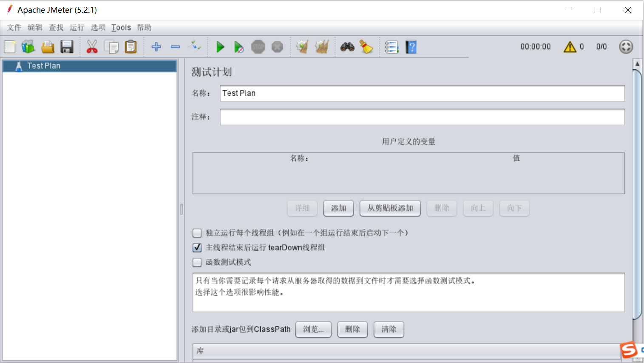Click the vertical scrollbar up arrow
This screenshot has width=644, height=363.
point(637,64)
